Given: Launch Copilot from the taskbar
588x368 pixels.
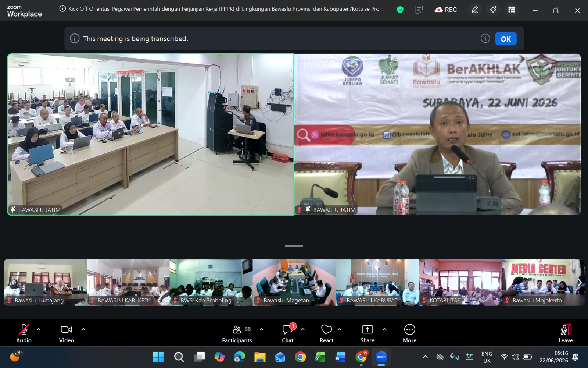Looking at the screenshot, I should click(219, 357).
